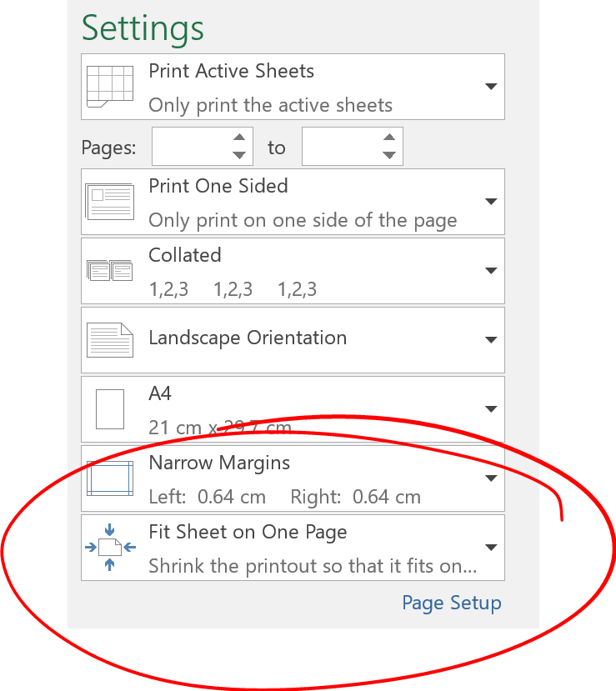Expand the Fit Sheet on One Page arrow

pyautogui.click(x=491, y=548)
